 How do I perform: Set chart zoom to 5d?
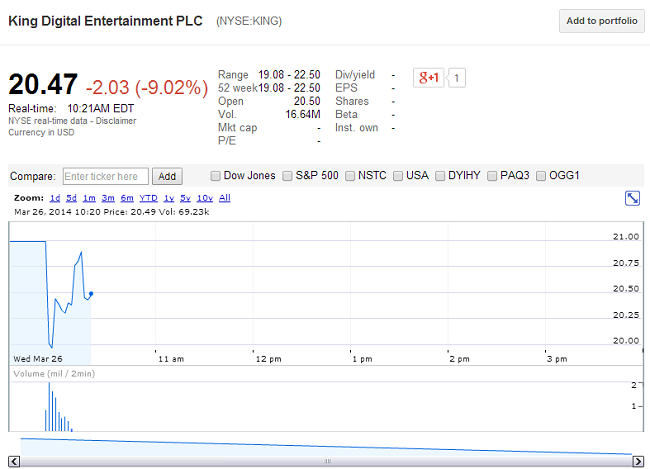(72, 198)
